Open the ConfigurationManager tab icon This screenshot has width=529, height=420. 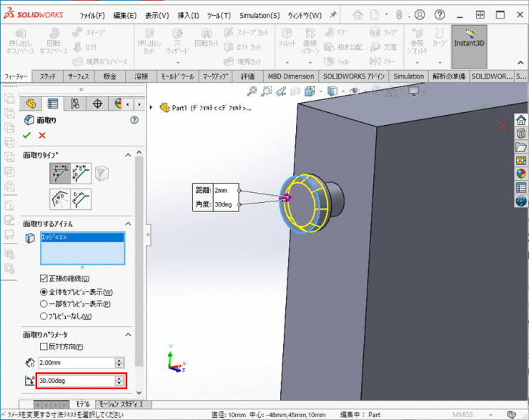click(75, 104)
